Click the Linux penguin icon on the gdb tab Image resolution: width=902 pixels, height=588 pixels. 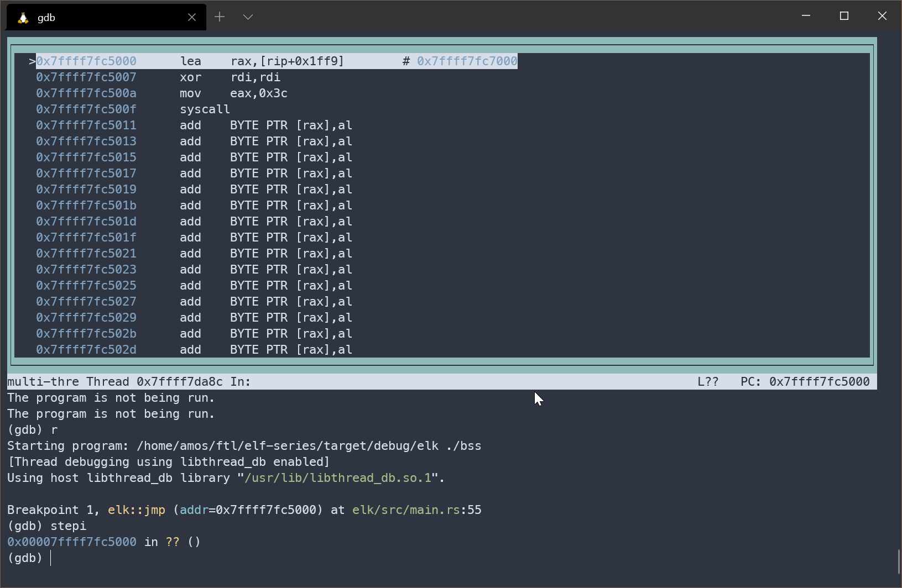pyautogui.click(x=23, y=18)
